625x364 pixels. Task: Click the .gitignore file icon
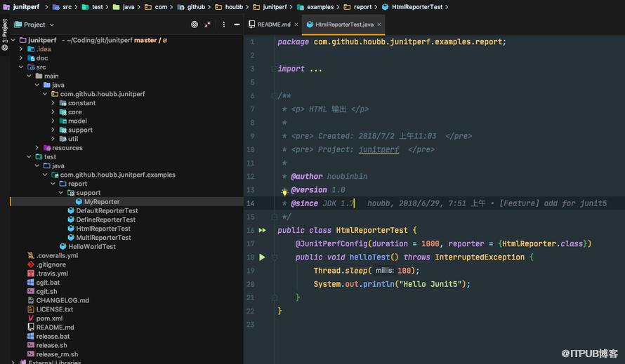pos(31,264)
